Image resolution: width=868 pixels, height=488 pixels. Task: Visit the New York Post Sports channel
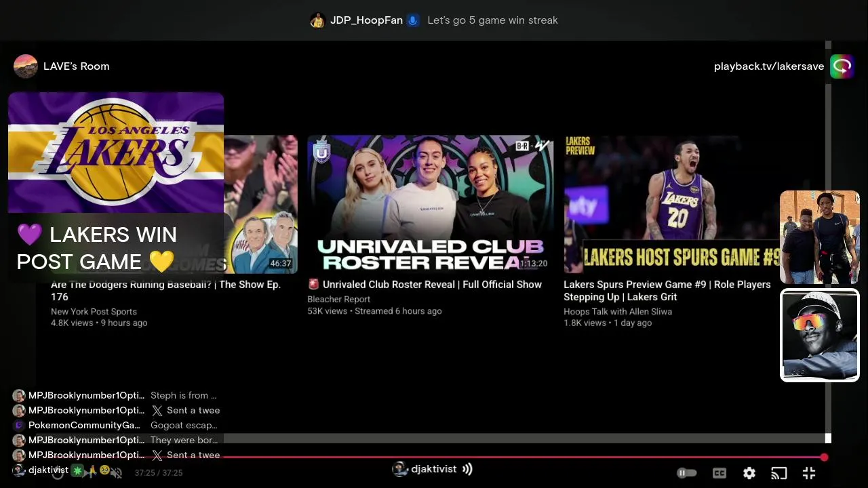pos(94,312)
